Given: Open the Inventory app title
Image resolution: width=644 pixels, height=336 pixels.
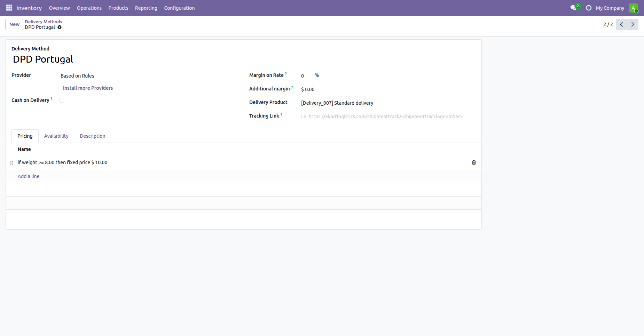Looking at the screenshot, I should (x=29, y=8).
